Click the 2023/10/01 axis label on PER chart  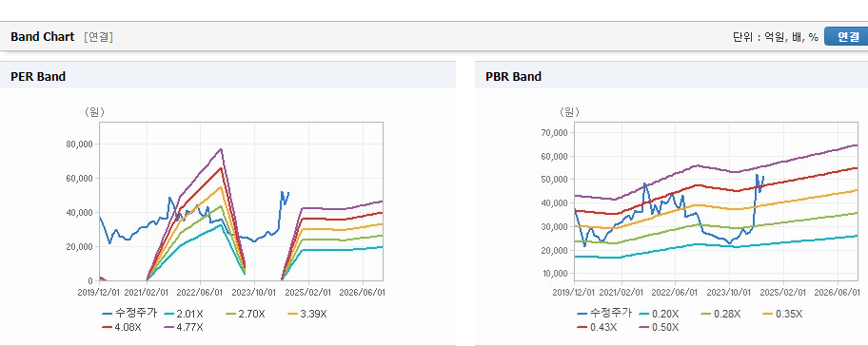click(254, 291)
